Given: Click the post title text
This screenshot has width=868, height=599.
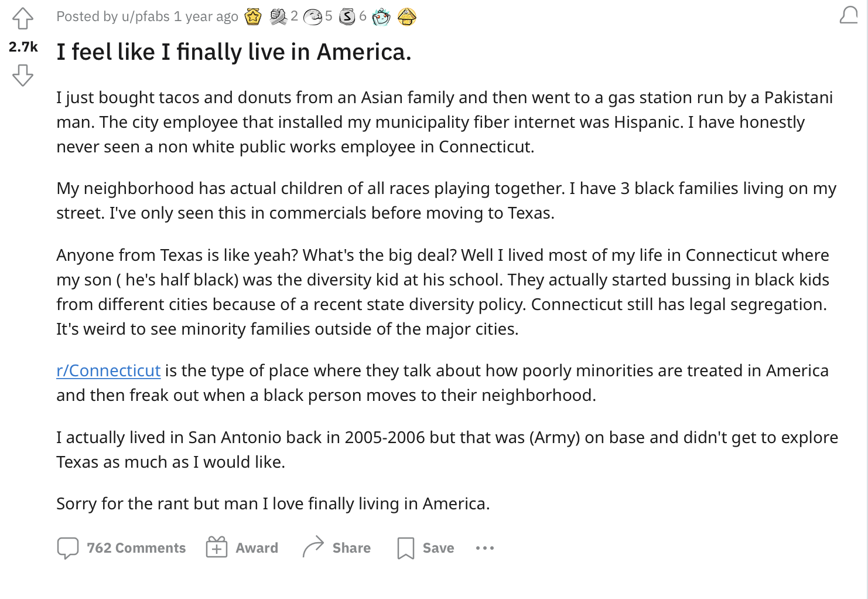Looking at the screenshot, I should point(234,52).
